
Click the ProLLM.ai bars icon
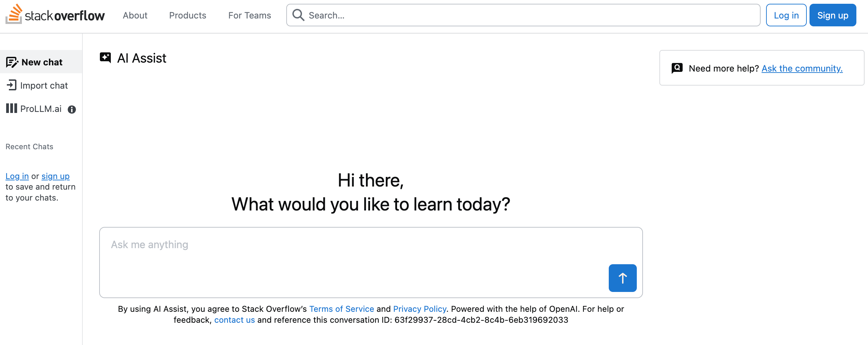(x=12, y=108)
